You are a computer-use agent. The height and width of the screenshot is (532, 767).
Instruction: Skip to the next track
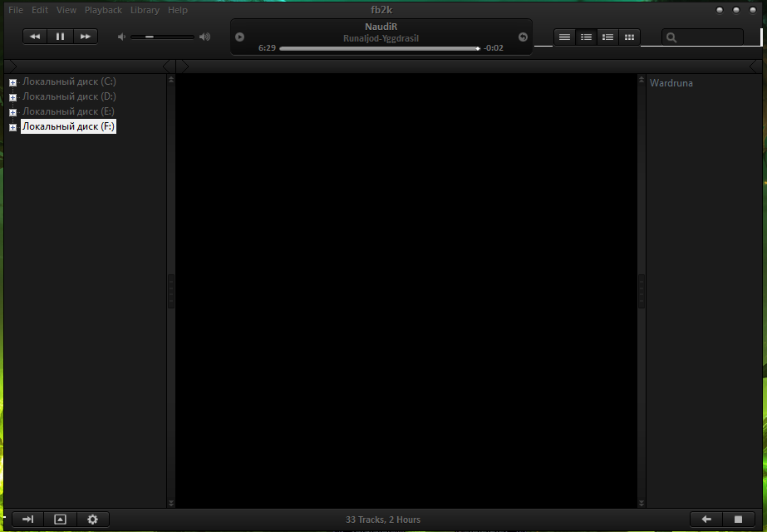coord(85,37)
